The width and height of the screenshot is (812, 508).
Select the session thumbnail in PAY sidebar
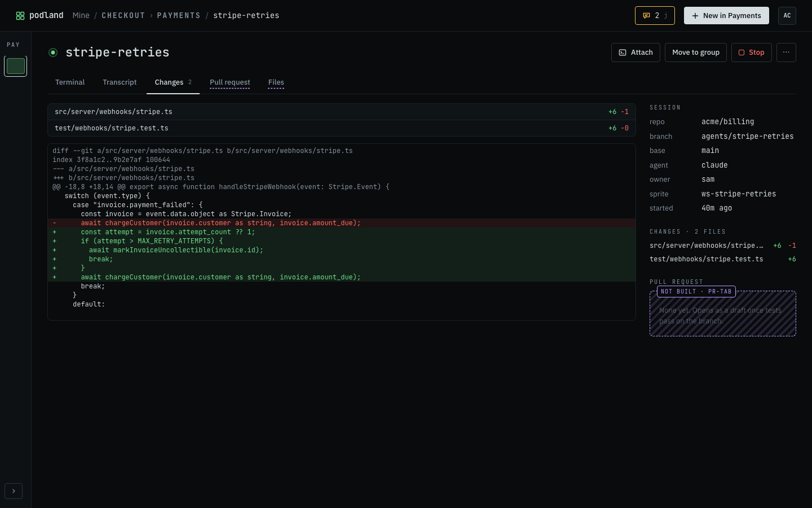pos(16,66)
